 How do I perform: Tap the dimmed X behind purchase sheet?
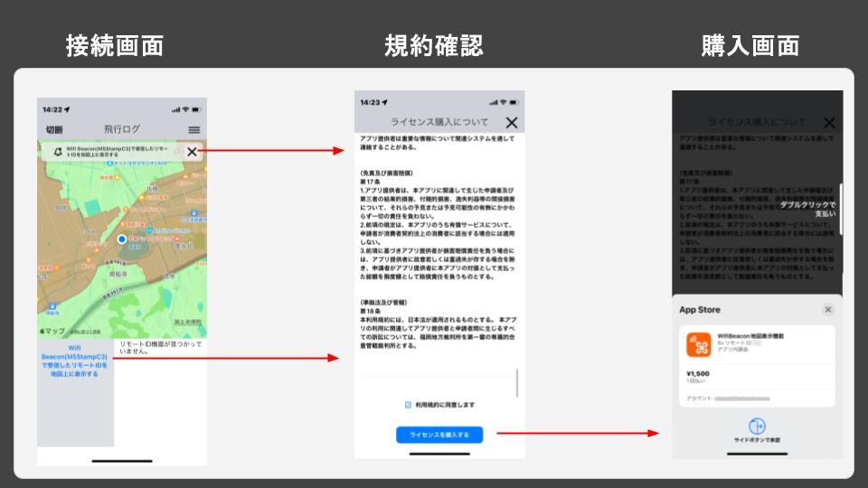pyautogui.click(x=829, y=123)
